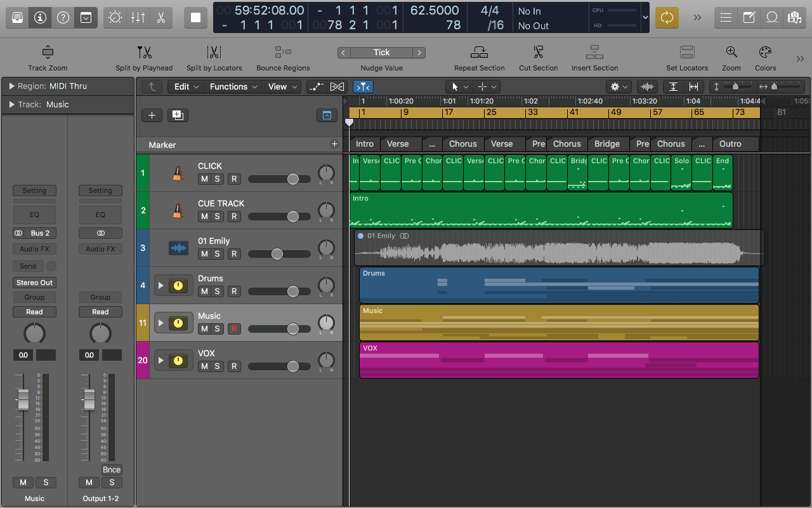This screenshot has height=508, width=812.
Task: Expand the Region: MIDI Thru inspector
Action: click(11, 86)
